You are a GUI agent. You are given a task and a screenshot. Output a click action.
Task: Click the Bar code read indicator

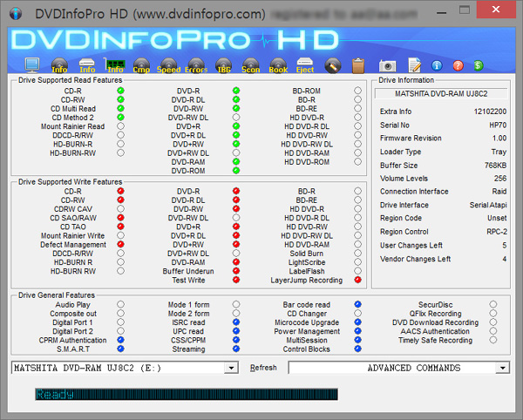coord(358,304)
